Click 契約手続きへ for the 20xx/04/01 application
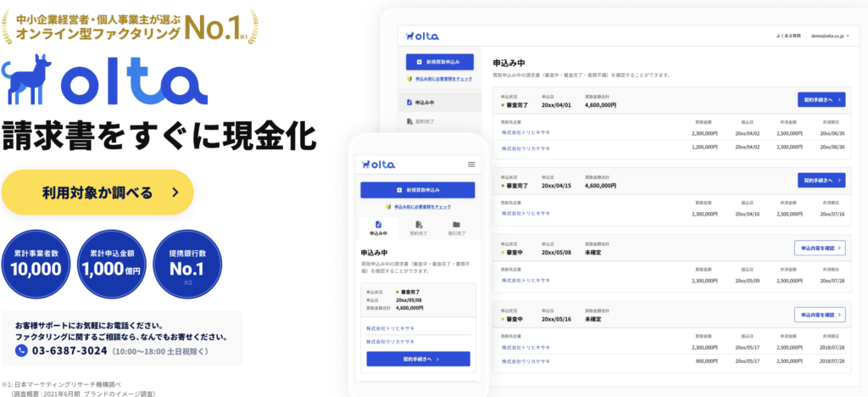 [821, 99]
